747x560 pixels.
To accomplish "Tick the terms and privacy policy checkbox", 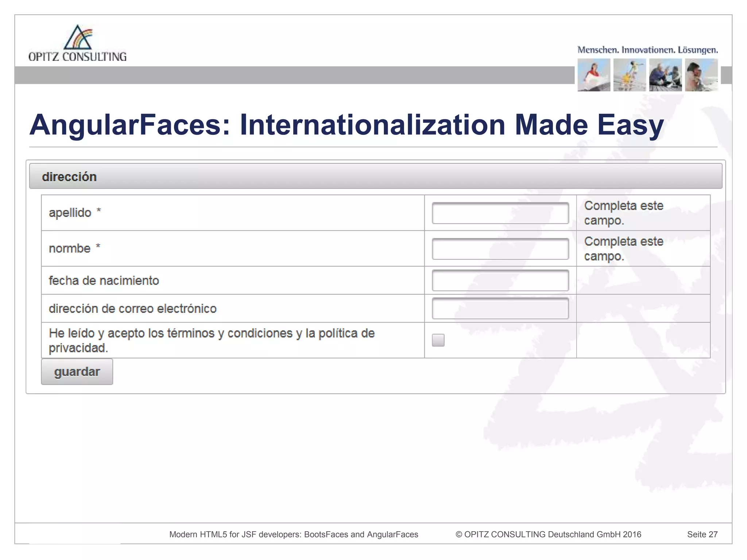I will tap(438, 340).
